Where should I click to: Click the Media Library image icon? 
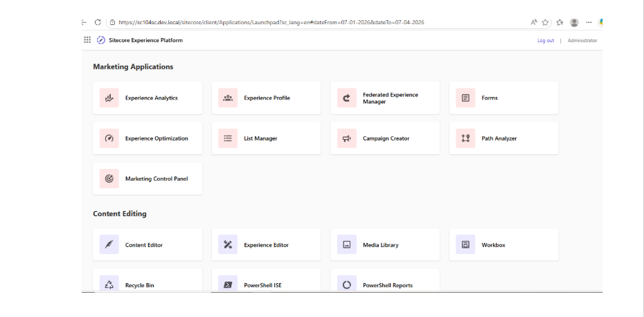click(347, 245)
